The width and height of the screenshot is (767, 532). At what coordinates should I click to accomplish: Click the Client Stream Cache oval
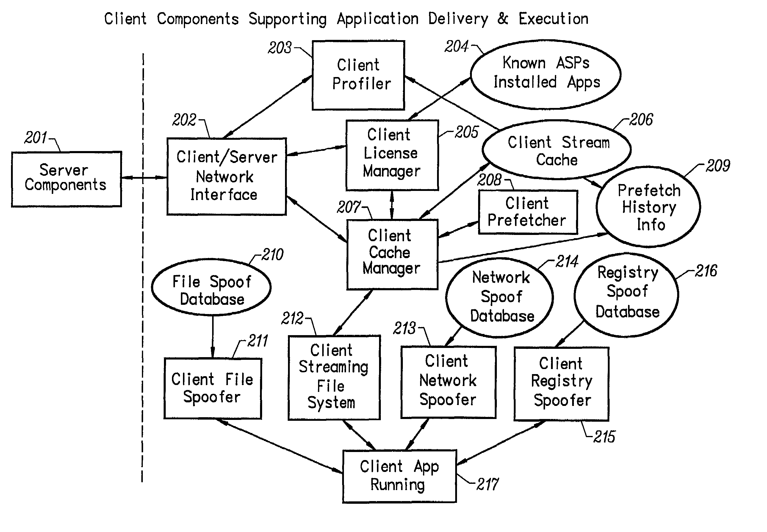coord(556,142)
